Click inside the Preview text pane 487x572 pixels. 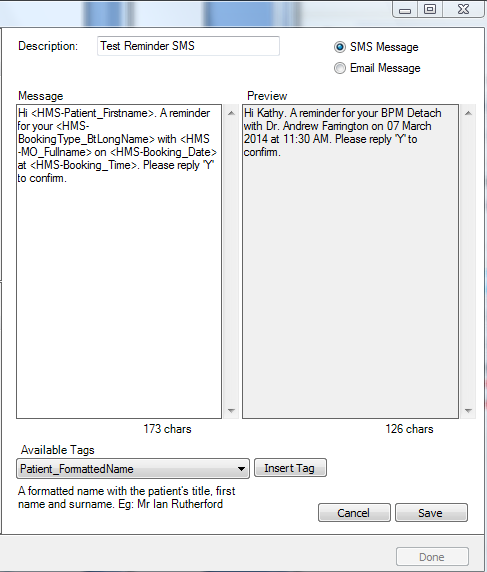(350, 261)
